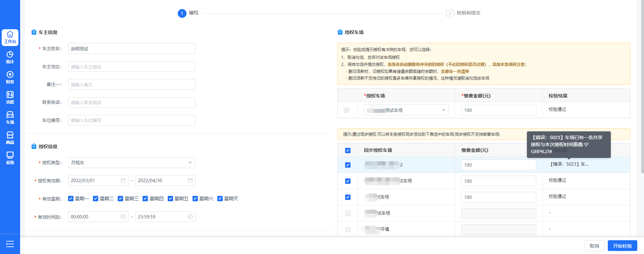Open the 商品 products sidebar icon
Viewport: 644px width, 254px height.
pos(10,138)
